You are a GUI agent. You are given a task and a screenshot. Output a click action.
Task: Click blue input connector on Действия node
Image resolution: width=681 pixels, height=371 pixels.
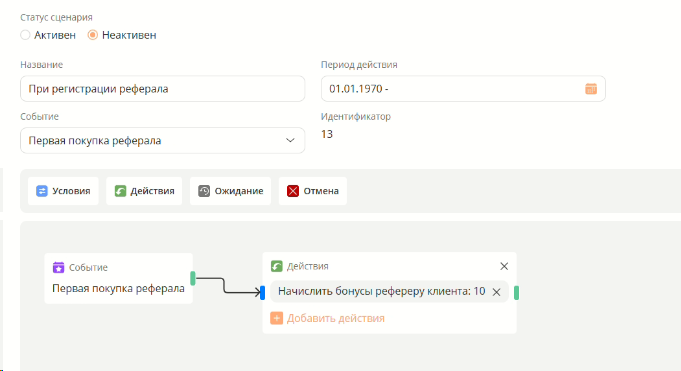coord(262,292)
